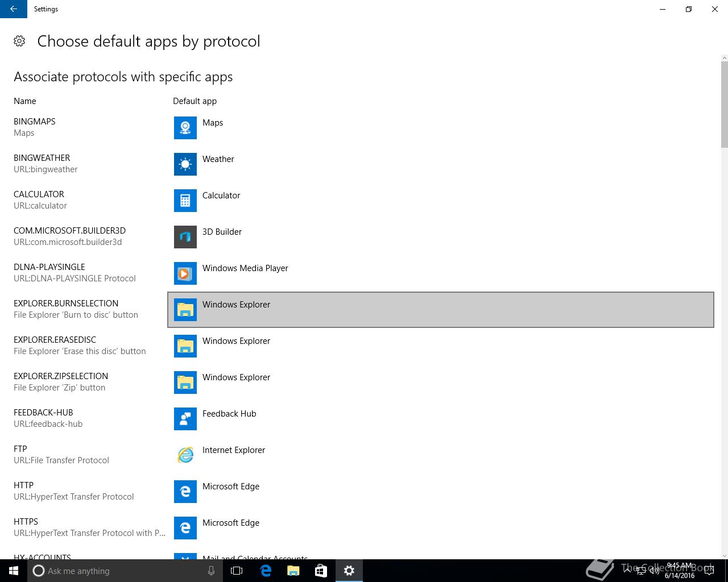Click the Ask me anything search box
728x582 pixels.
(125, 571)
